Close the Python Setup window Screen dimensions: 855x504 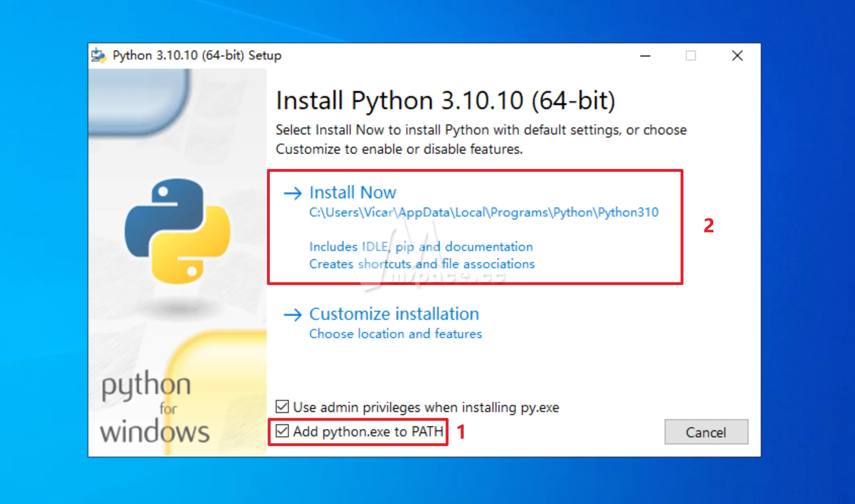click(x=737, y=55)
